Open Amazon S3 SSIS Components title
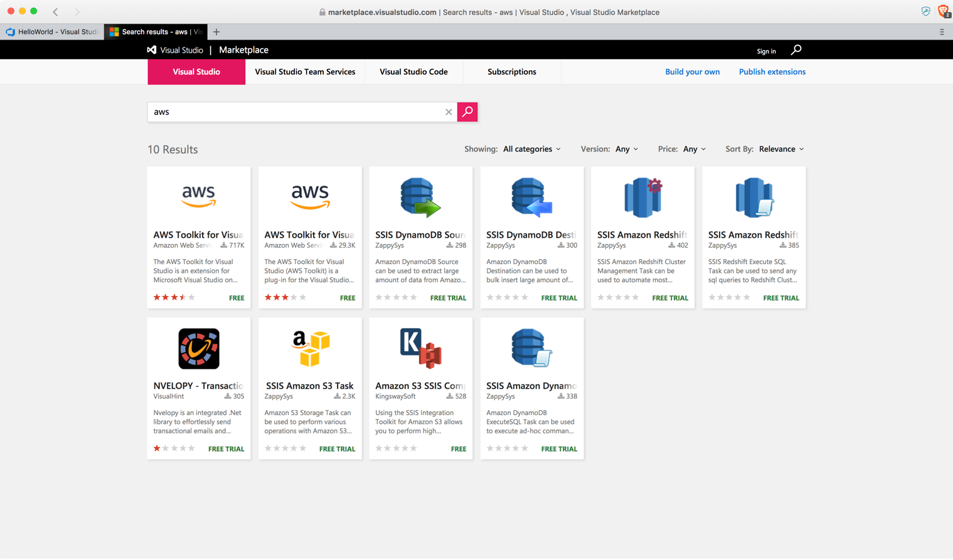 click(x=420, y=386)
